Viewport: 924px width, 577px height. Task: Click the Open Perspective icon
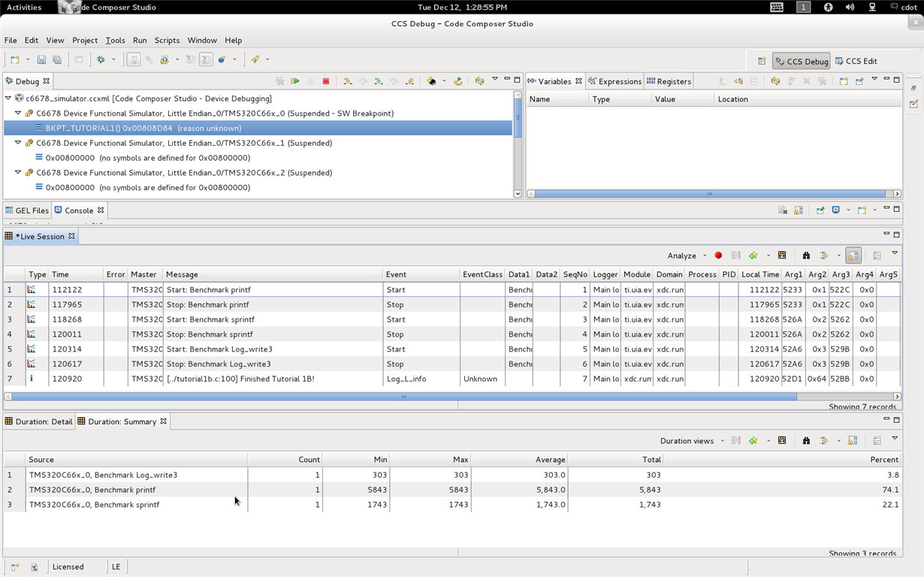tap(762, 61)
